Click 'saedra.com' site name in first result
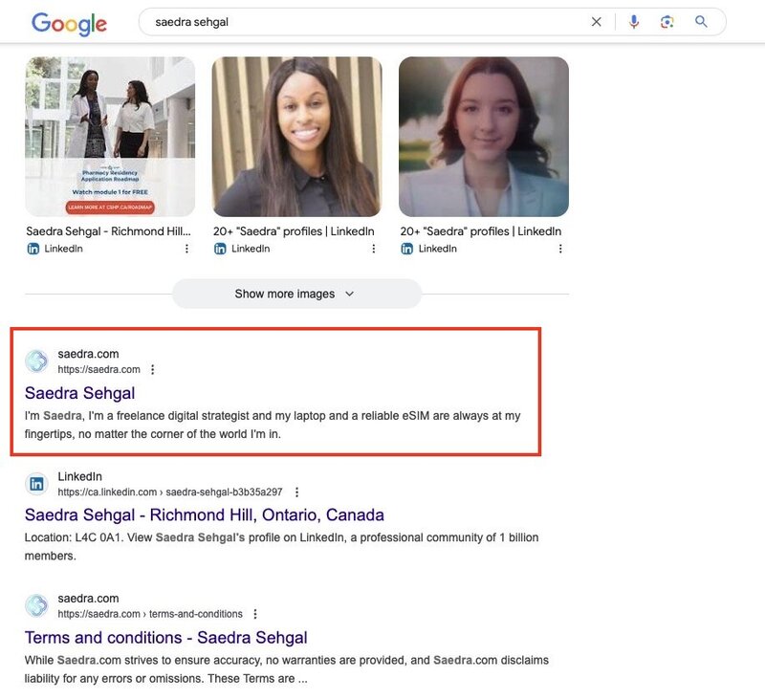 coord(88,354)
